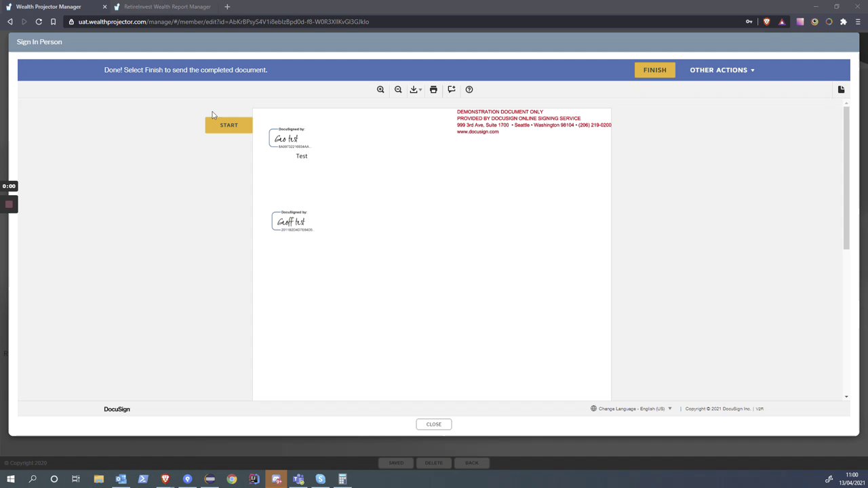Viewport: 868px width, 488px height.
Task: Zoom out of the document
Action: (x=398, y=89)
